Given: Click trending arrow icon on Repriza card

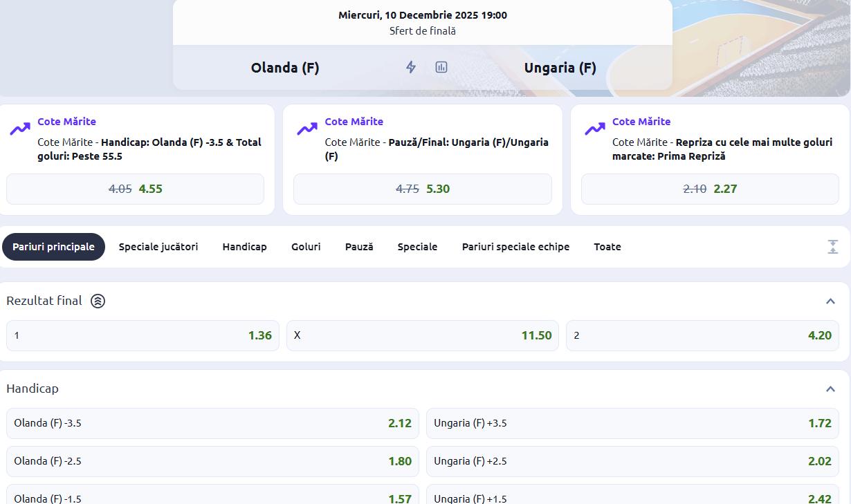Looking at the screenshot, I should [594, 129].
